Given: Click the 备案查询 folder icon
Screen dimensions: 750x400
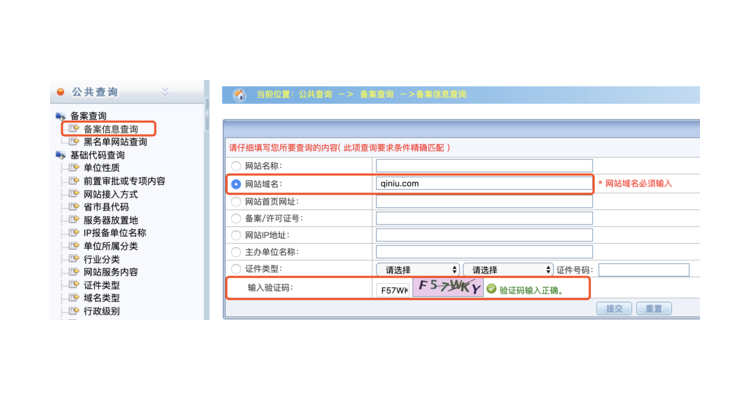Looking at the screenshot, I should tap(61, 116).
